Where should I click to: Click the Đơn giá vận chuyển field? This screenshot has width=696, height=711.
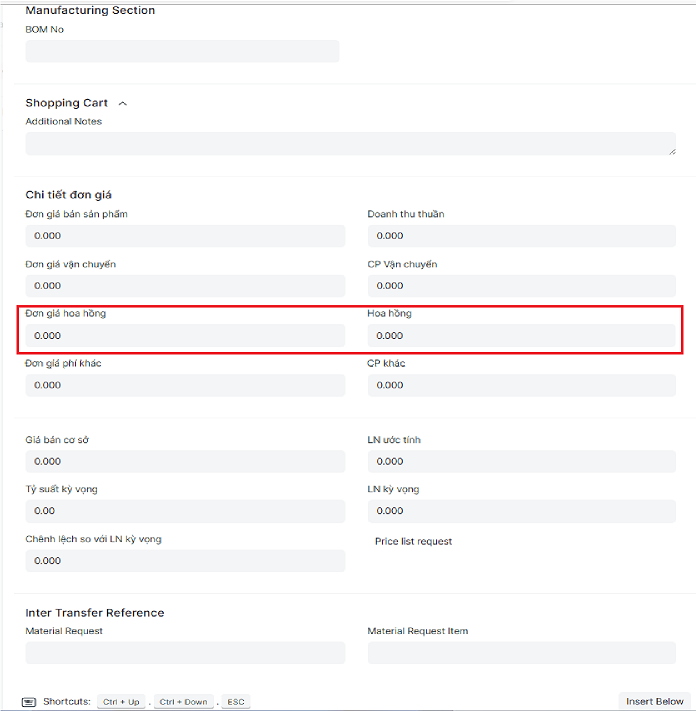coord(185,286)
